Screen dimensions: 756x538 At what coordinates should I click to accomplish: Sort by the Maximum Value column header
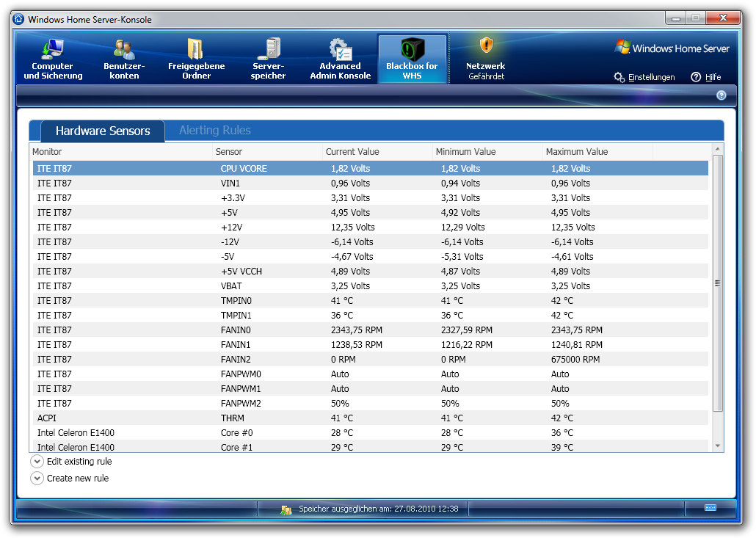click(x=598, y=151)
